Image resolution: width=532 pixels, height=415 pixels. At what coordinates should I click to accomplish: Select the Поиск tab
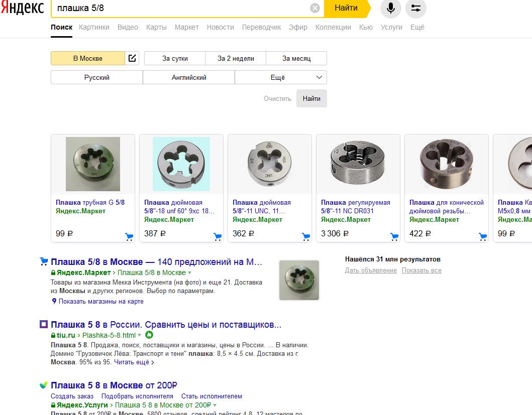point(61,27)
